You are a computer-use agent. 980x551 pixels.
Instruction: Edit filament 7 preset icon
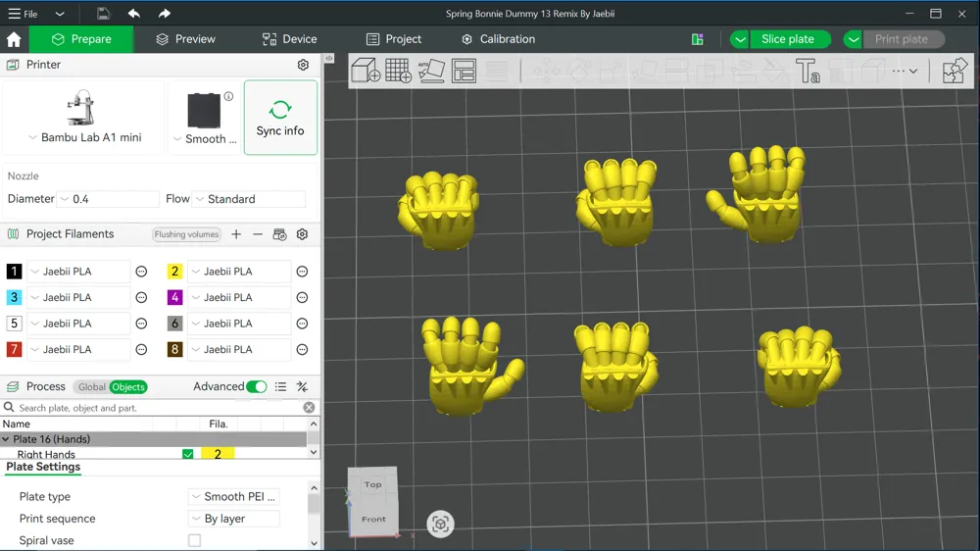[x=141, y=350]
